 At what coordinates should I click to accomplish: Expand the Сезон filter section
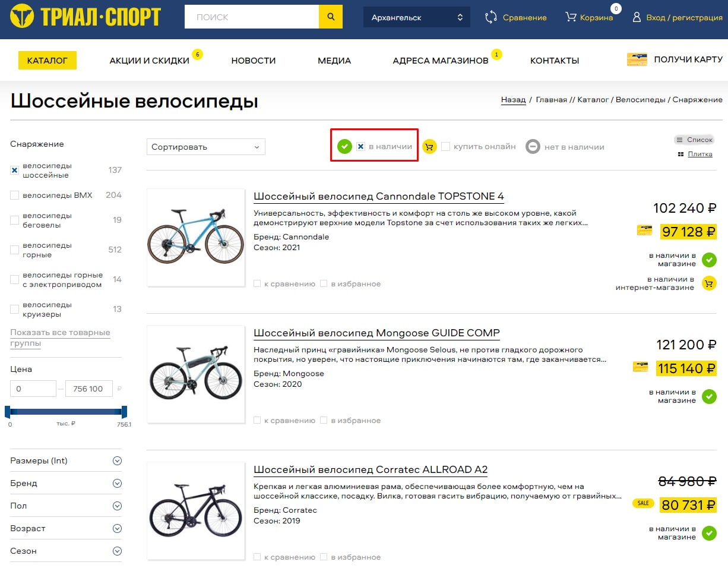click(x=66, y=551)
